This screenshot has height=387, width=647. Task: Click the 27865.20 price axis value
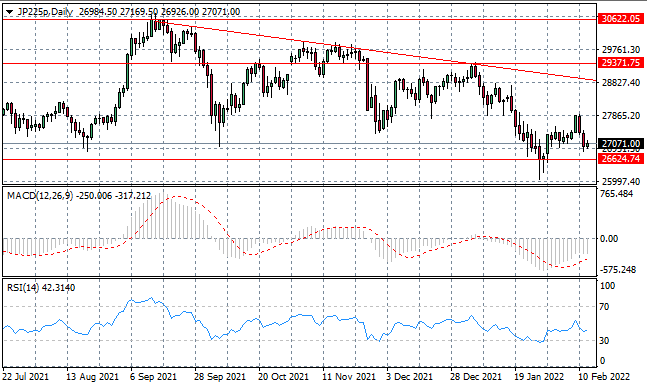(x=621, y=116)
